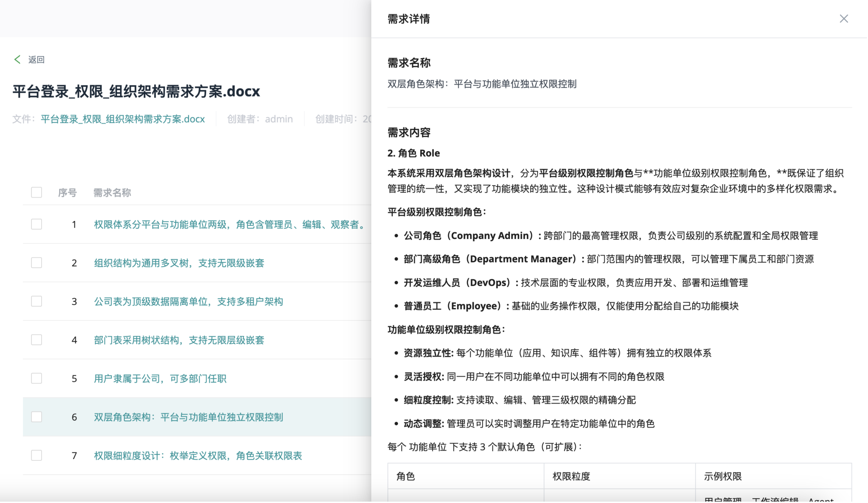Check the box for row 6
This screenshot has width=868, height=503.
point(37,417)
